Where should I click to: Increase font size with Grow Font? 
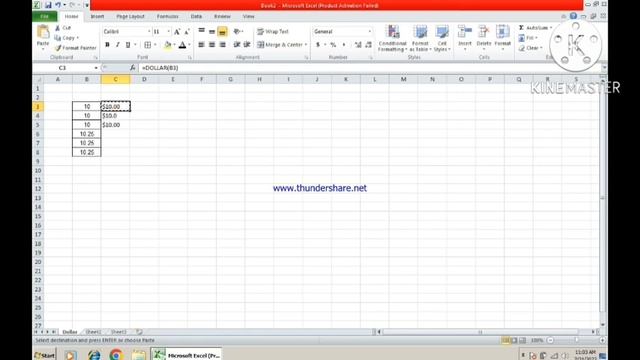(177, 31)
